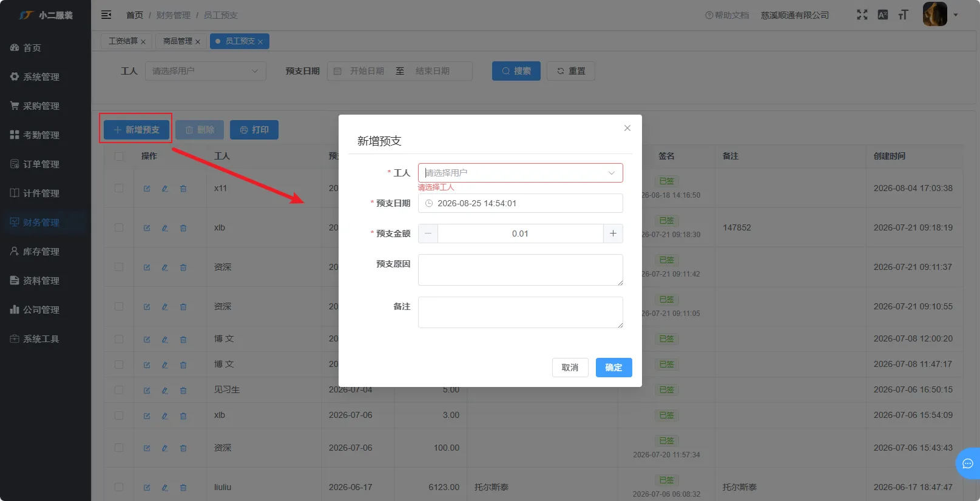
Task: Click into the 备注 text area in dialog
Action: click(521, 312)
